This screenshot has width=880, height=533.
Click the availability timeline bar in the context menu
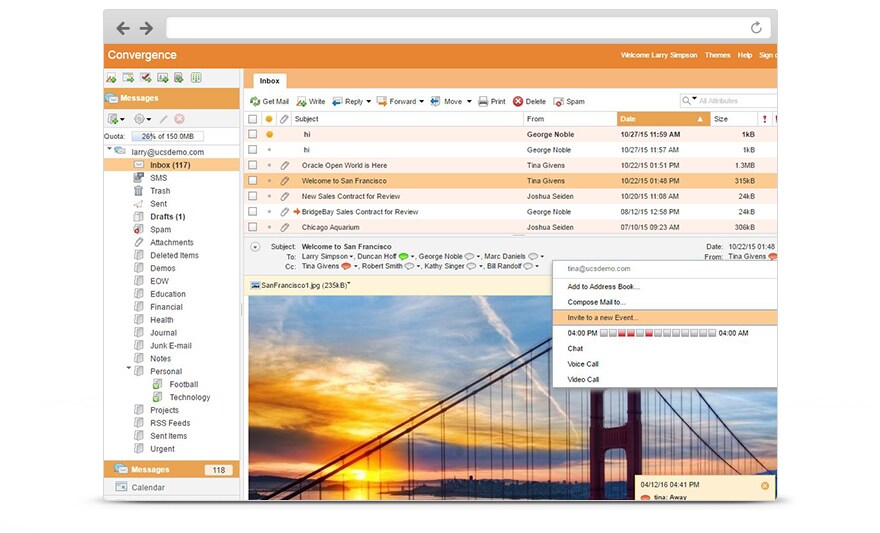tap(658, 333)
